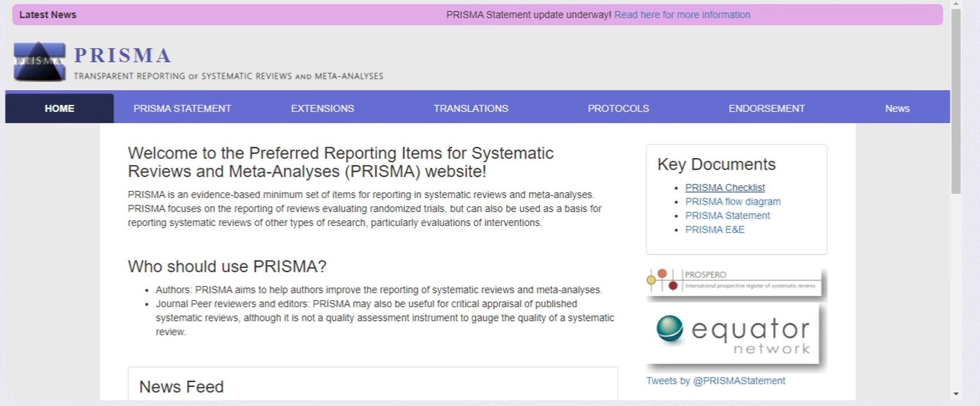Open Tweets by @PRISMAStatement link
Image resolution: width=980 pixels, height=406 pixels.
tap(715, 381)
